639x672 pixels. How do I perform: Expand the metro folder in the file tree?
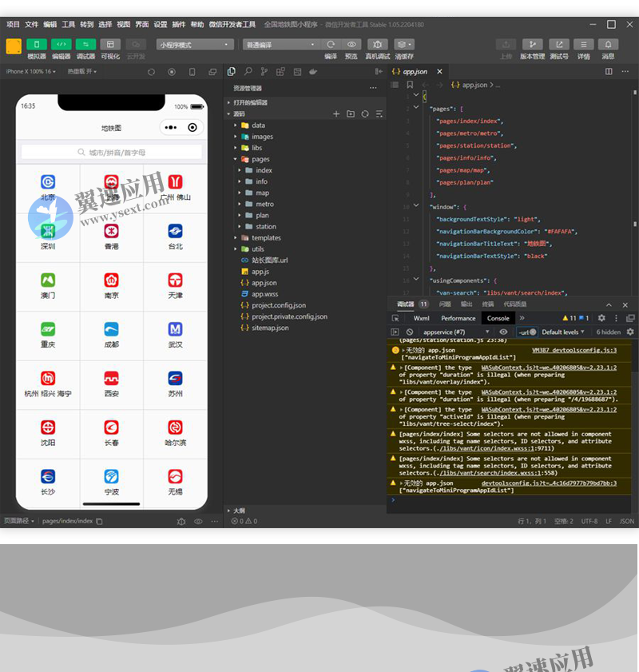(x=264, y=204)
